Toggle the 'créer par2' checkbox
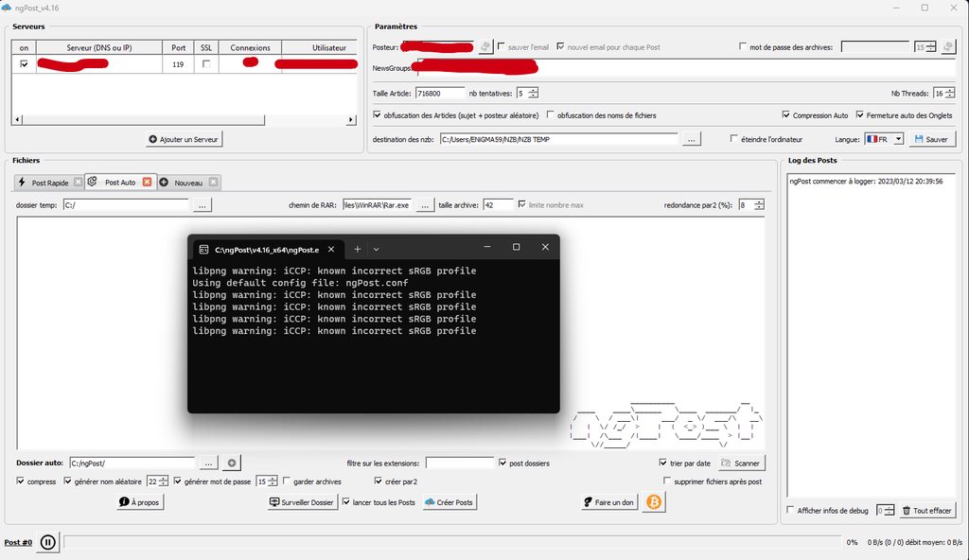Image resolution: width=969 pixels, height=560 pixels. [x=379, y=481]
